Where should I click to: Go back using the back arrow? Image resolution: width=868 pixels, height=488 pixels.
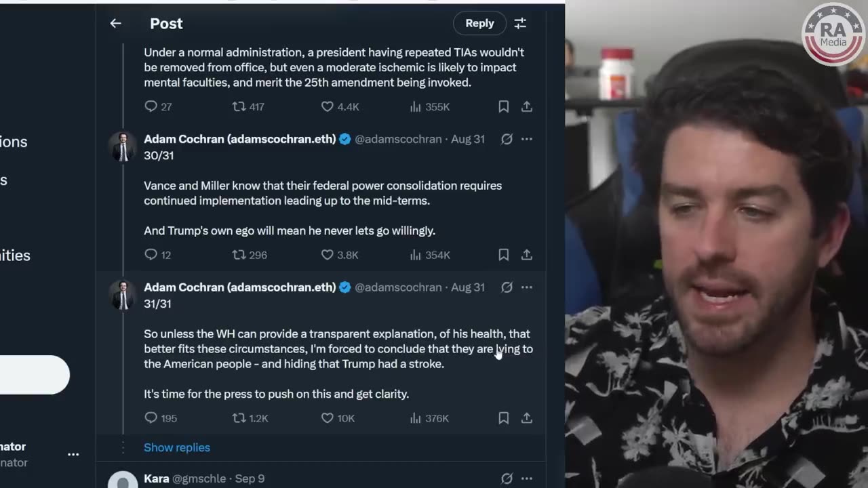(x=115, y=24)
